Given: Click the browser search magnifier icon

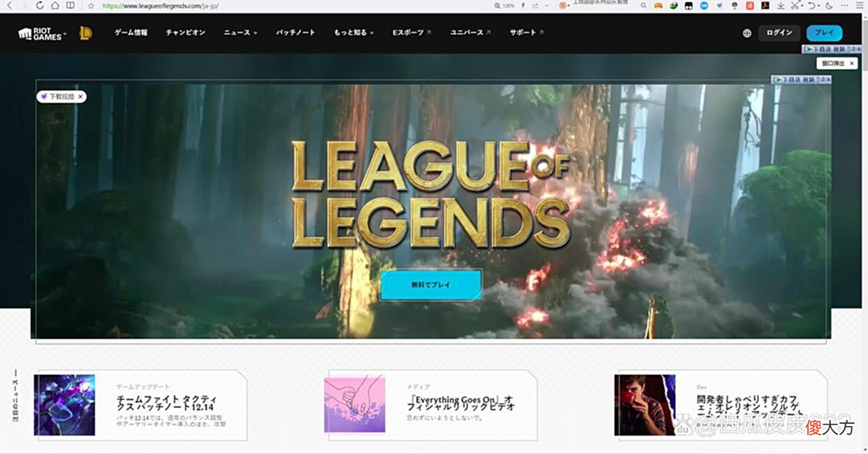Looking at the screenshot, I should pos(644,6).
